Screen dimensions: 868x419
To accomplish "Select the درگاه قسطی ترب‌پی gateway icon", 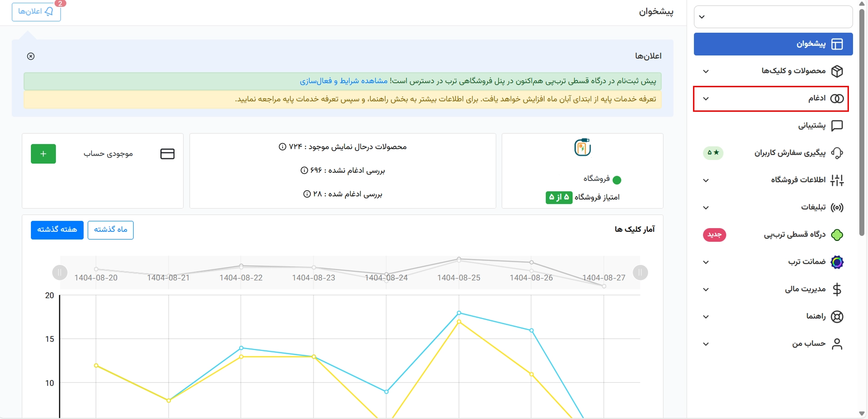I will 838,235.
